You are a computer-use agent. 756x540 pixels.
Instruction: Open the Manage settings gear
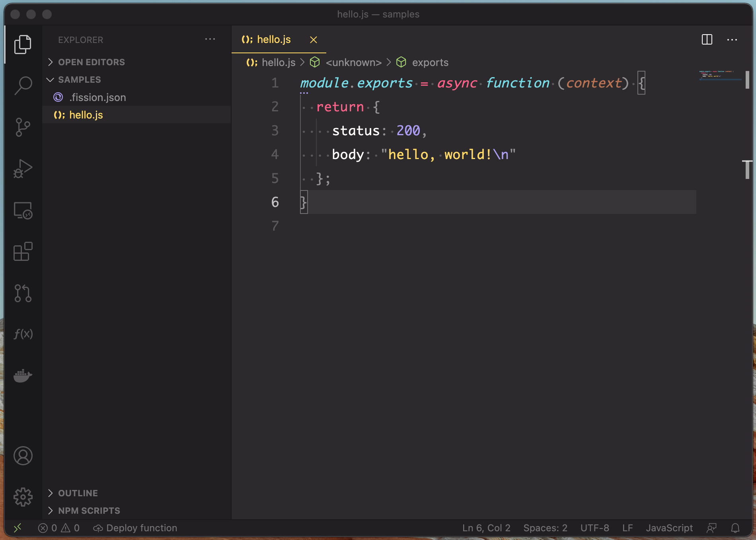pos(23,497)
